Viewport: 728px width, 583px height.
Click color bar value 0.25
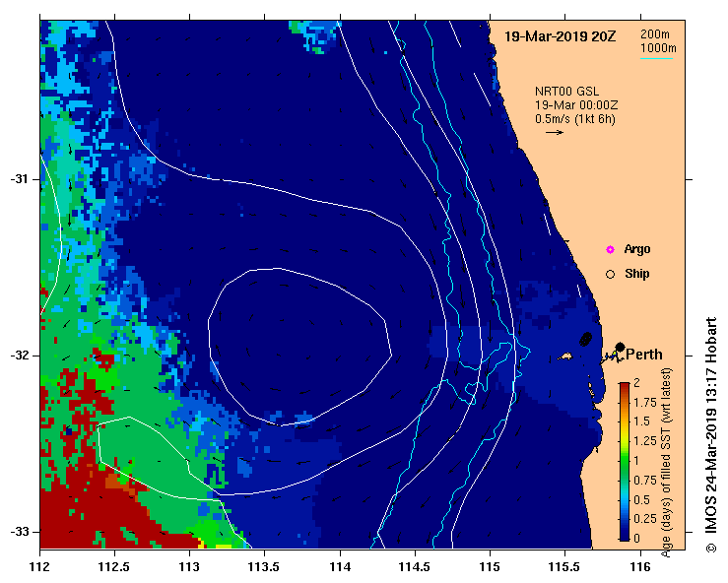click(646, 519)
